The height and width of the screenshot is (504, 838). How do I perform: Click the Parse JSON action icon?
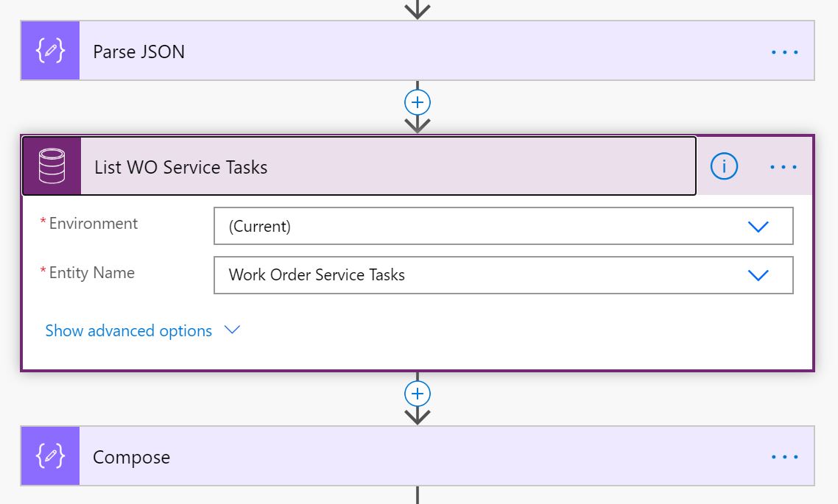49,51
